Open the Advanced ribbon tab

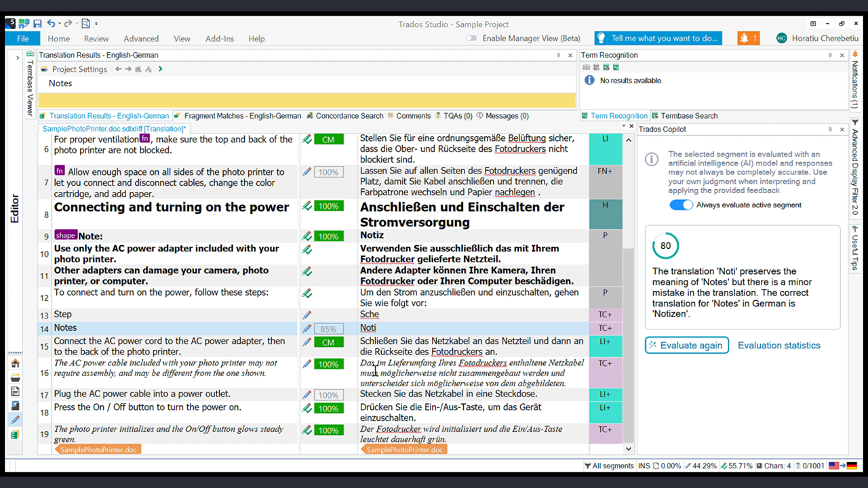point(141,39)
